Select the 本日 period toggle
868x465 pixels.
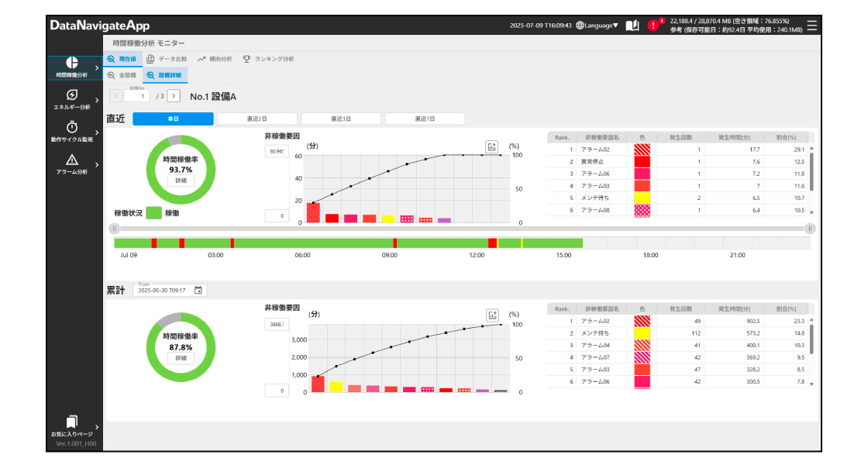pyautogui.click(x=173, y=119)
